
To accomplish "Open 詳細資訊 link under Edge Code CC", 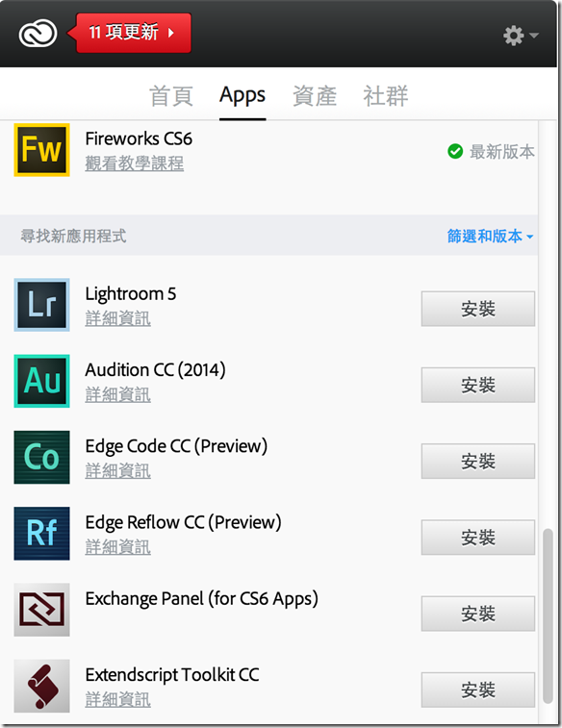I will (x=118, y=471).
